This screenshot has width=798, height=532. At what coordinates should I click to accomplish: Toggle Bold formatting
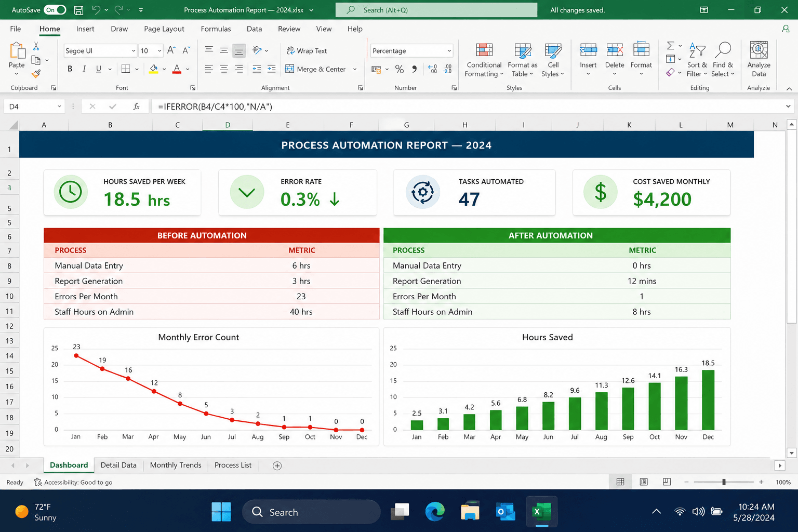[70, 69]
